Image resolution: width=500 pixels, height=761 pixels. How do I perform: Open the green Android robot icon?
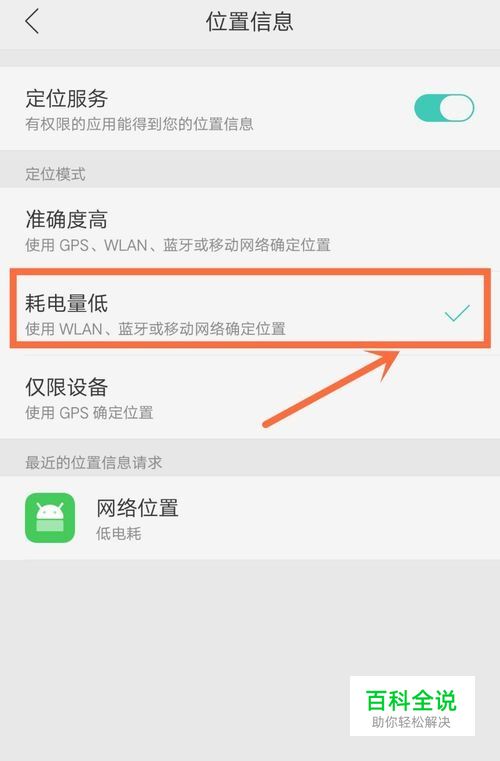(x=50, y=518)
